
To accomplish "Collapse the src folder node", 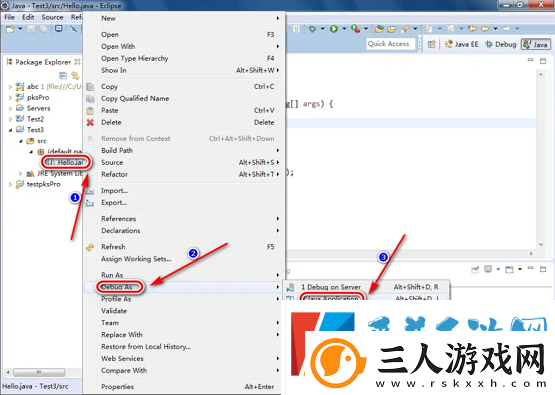I will coord(21,141).
